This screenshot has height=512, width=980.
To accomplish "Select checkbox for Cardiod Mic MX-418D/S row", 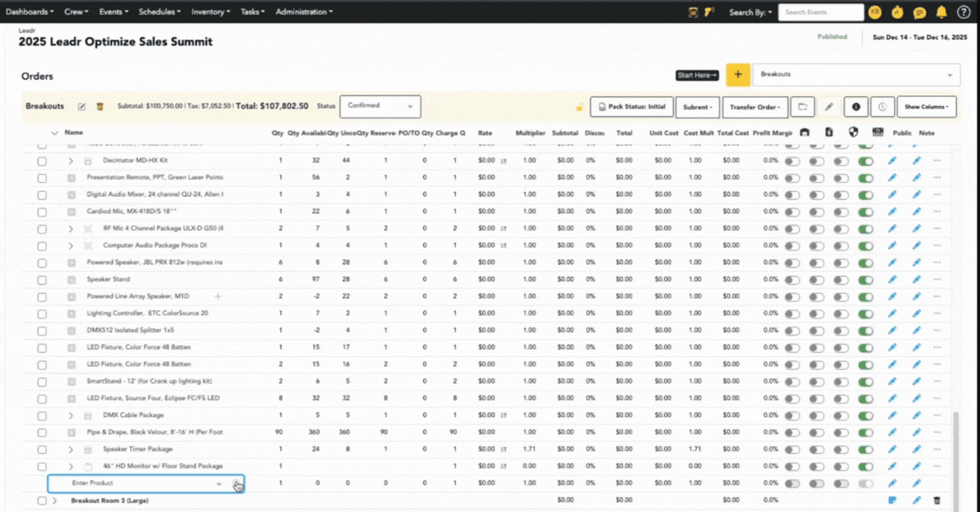I will (x=42, y=211).
